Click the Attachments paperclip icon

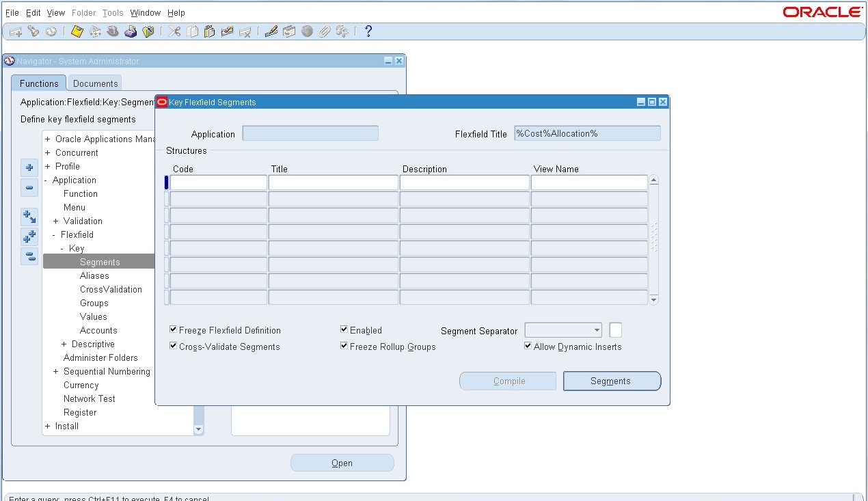(x=325, y=31)
